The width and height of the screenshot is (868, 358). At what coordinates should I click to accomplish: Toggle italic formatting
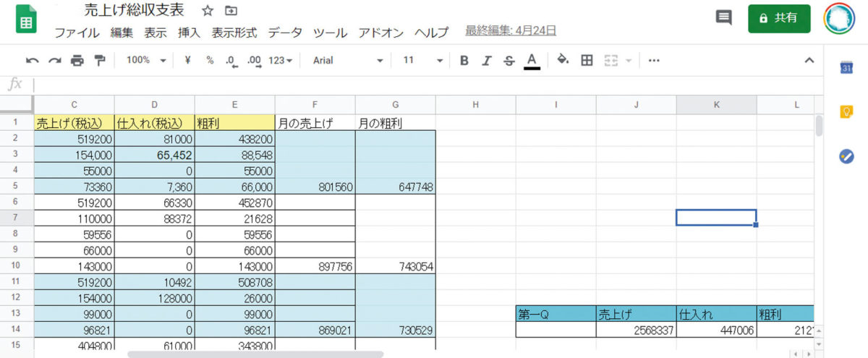487,61
